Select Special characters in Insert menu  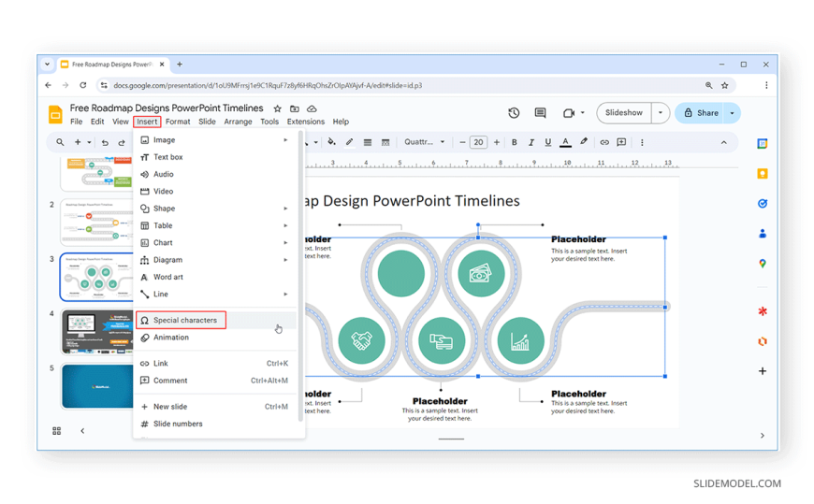point(215,320)
